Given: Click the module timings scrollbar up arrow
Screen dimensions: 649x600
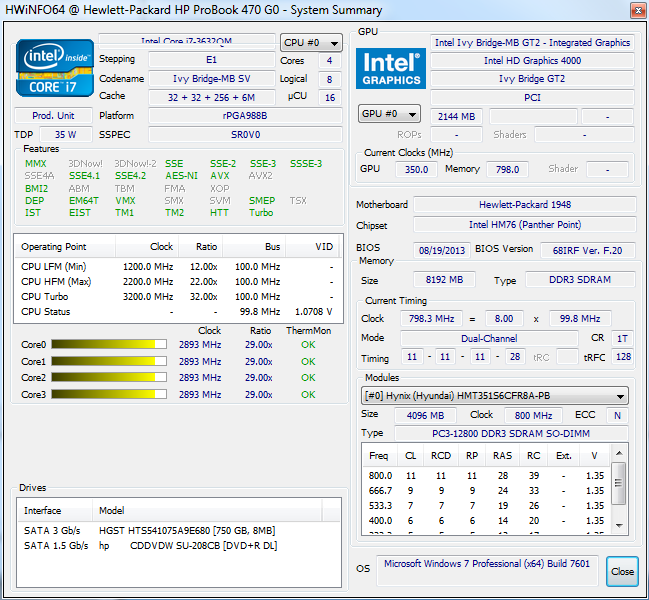Looking at the screenshot, I should (x=619, y=454).
